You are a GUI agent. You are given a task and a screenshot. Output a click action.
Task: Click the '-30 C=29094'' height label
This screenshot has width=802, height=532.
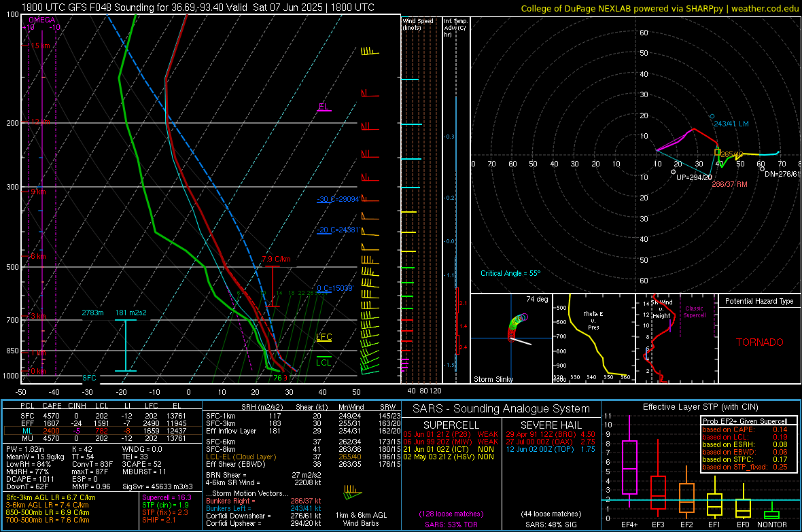338,199
